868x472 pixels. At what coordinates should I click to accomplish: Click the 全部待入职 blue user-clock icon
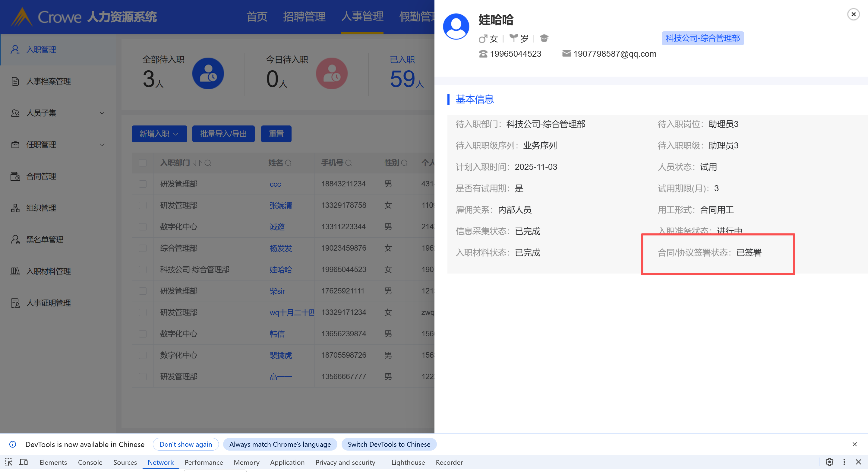[208, 74]
